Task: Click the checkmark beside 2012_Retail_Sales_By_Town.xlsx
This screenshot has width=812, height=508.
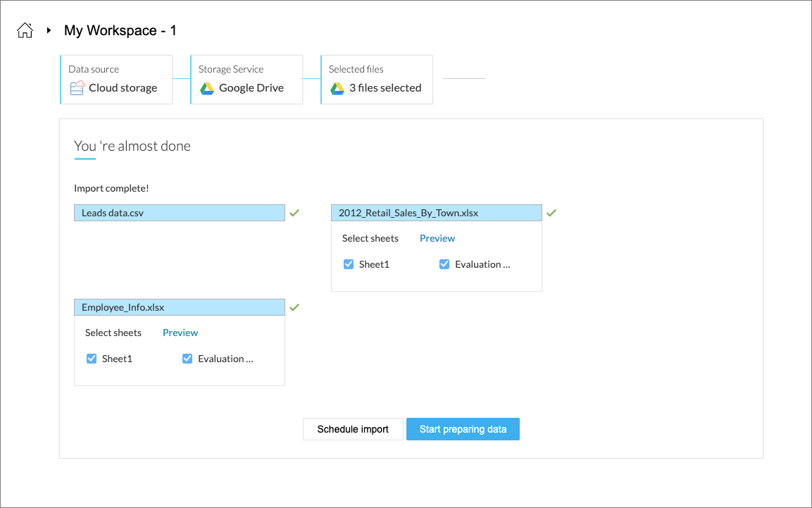Action: pos(551,212)
